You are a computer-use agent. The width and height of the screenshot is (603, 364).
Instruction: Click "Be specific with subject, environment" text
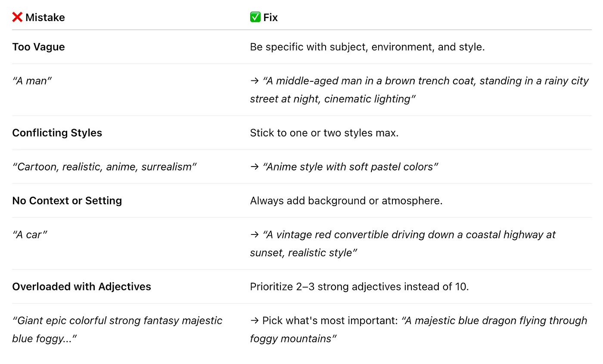(367, 47)
